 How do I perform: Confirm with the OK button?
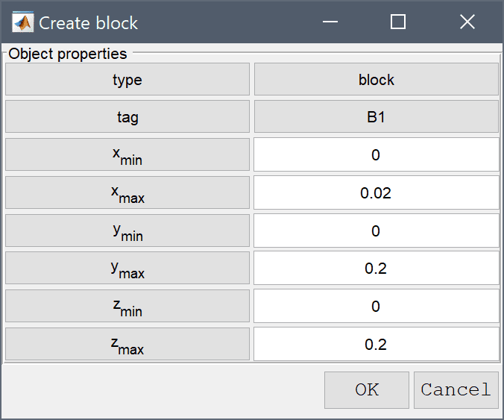[367, 389]
